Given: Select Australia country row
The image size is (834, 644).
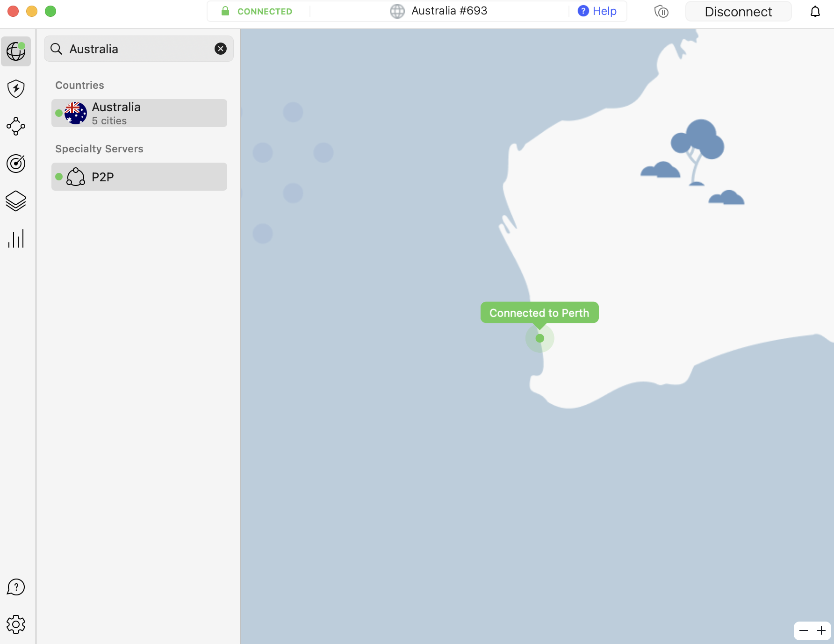Looking at the screenshot, I should tap(139, 113).
